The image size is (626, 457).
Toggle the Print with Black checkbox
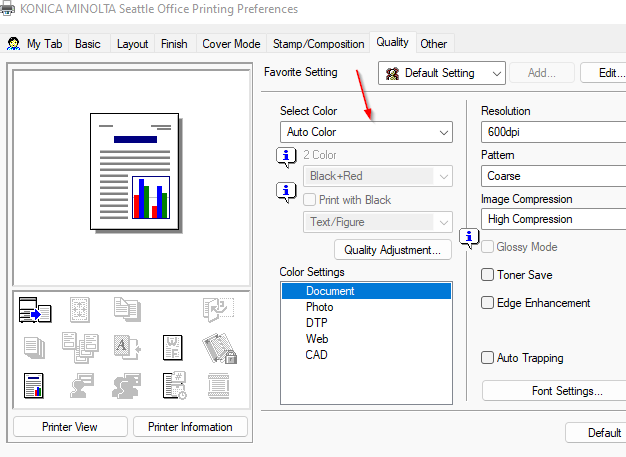(309, 200)
